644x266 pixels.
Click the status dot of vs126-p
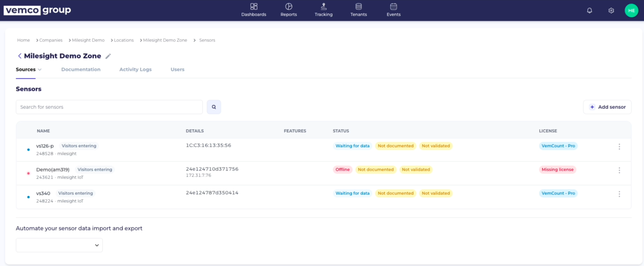click(28, 150)
